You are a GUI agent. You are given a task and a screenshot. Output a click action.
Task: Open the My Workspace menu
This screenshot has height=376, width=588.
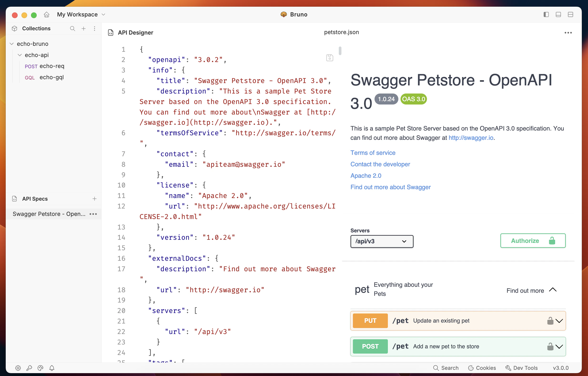tap(81, 14)
